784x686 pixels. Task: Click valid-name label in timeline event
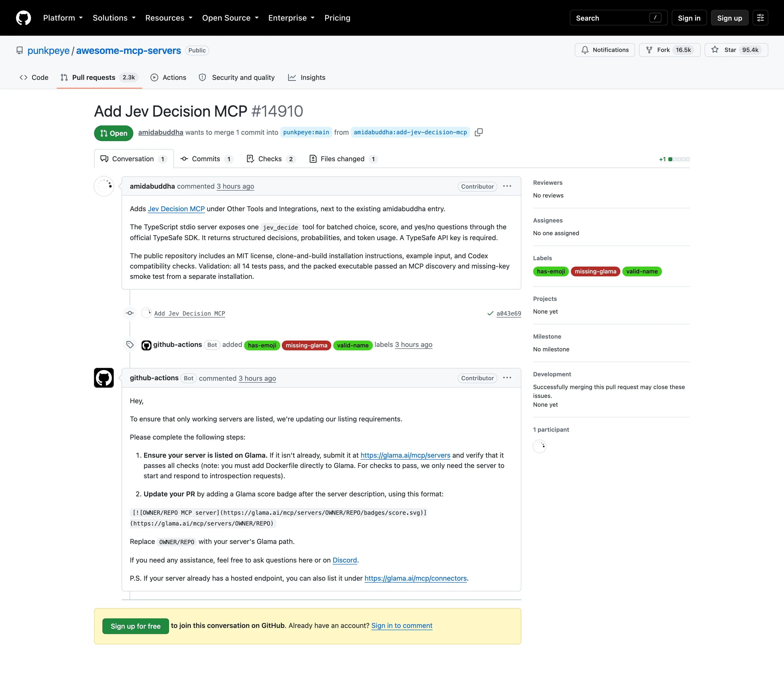(353, 345)
